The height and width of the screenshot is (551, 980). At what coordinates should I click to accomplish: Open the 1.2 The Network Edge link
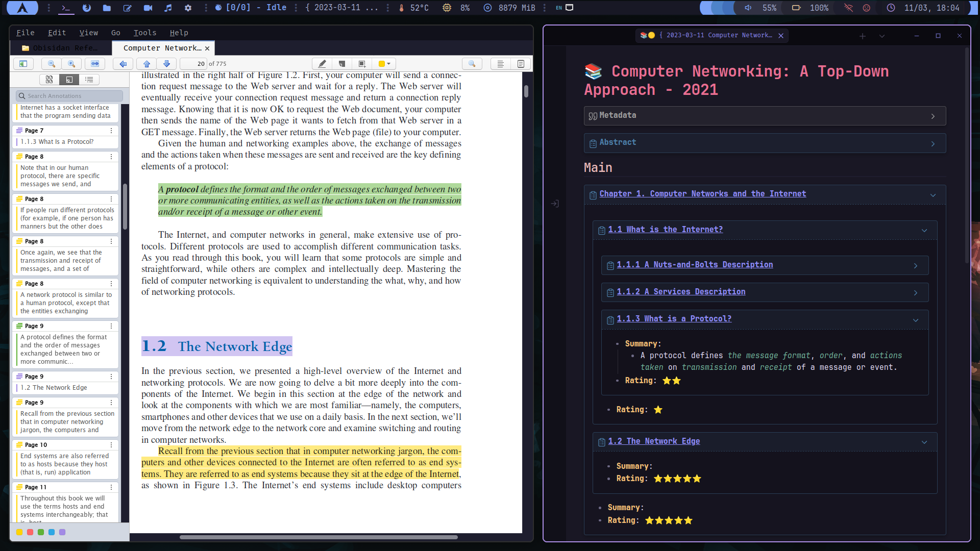click(654, 441)
